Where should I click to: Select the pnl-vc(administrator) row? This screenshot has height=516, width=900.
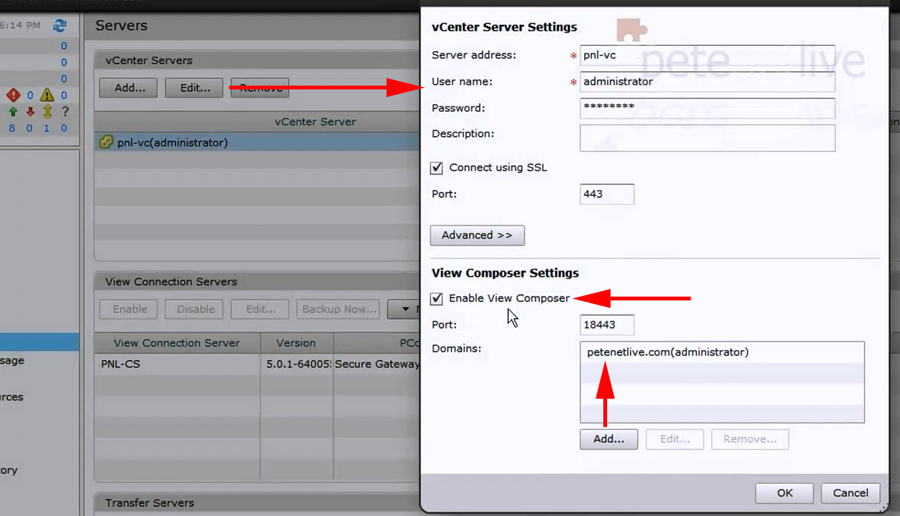[x=257, y=142]
